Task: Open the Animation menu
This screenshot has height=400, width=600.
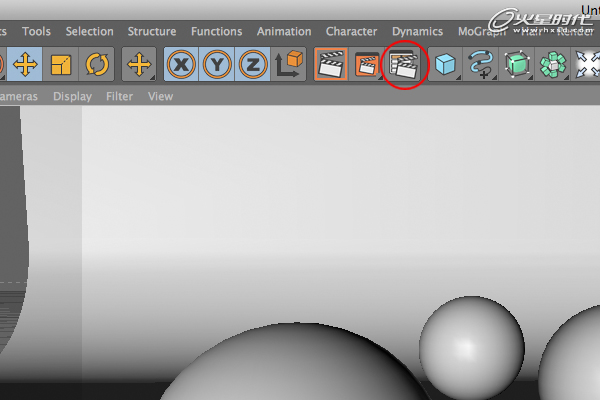Action: (x=284, y=31)
